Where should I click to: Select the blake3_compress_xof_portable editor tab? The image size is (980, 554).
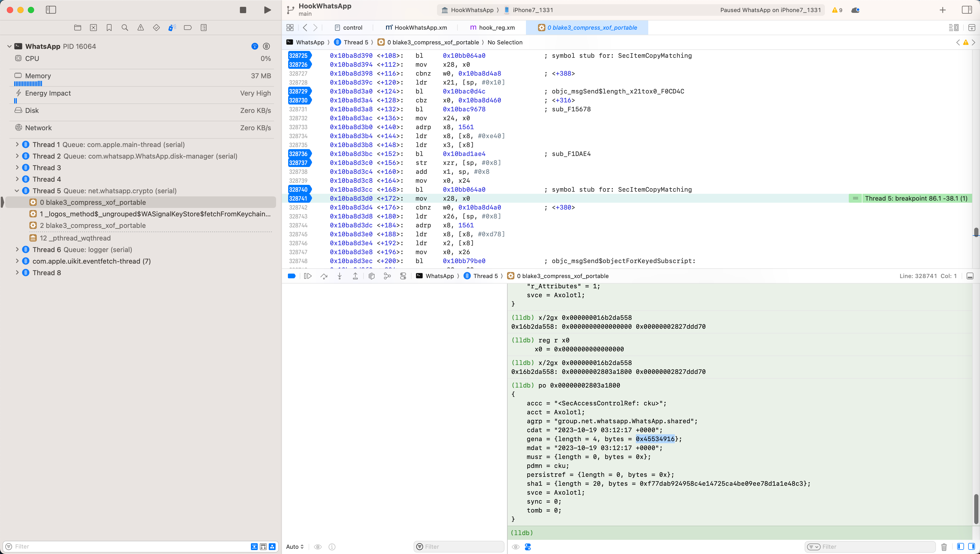point(587,27)
